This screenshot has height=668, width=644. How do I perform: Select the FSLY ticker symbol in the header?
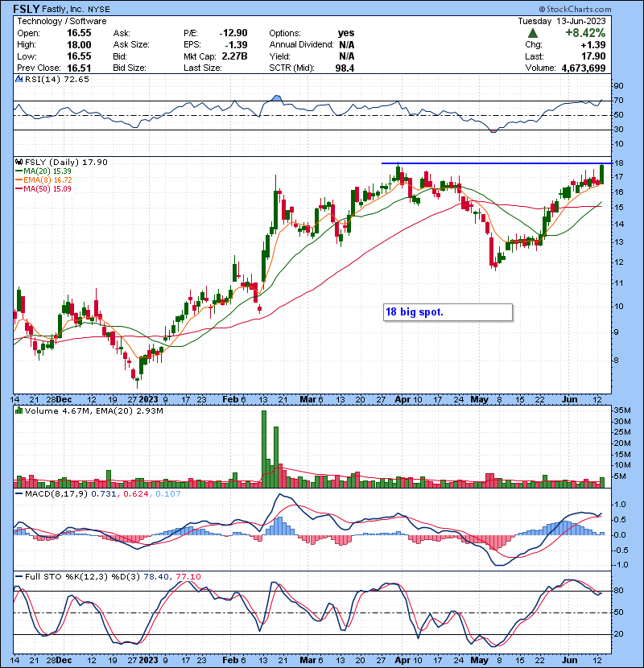click(x=27, y=9)
